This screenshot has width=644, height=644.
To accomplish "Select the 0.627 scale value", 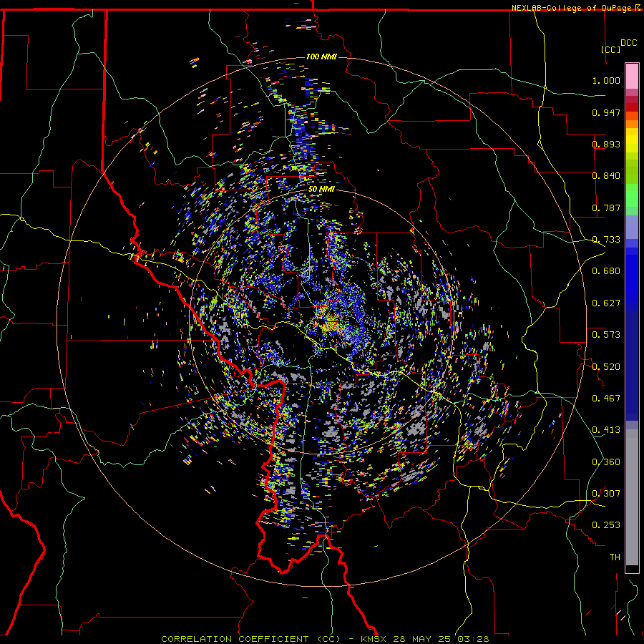I will [606, 303].
